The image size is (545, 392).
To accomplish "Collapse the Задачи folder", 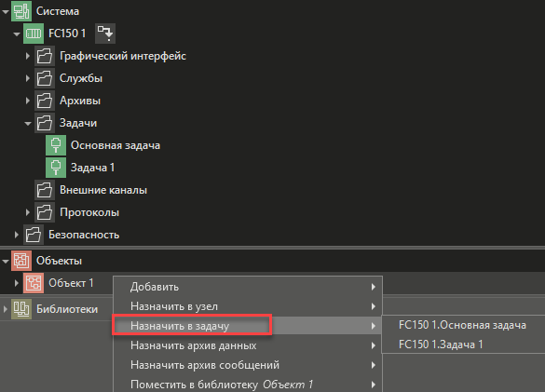I will coord(28,123).
